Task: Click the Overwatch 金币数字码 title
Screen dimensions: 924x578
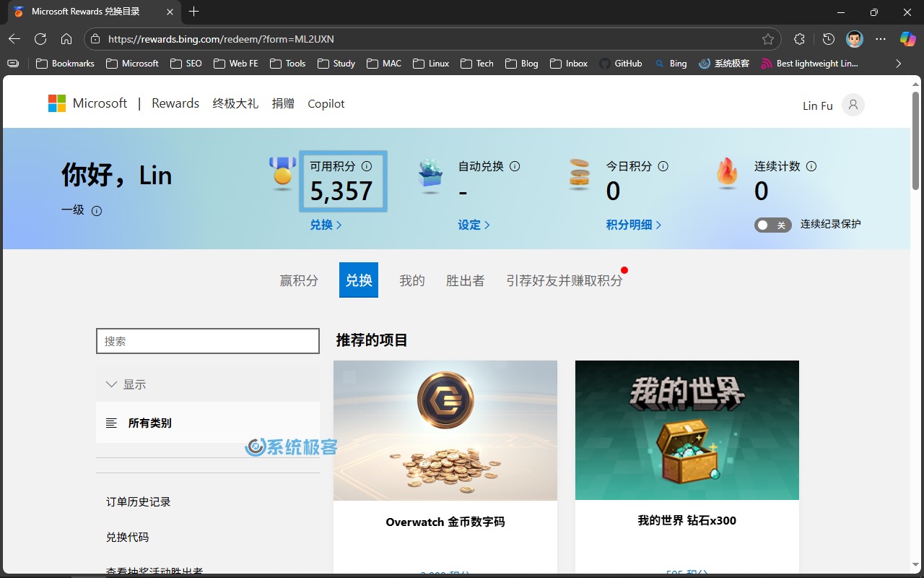Action: pyautogui.click(x=445, y=522)
